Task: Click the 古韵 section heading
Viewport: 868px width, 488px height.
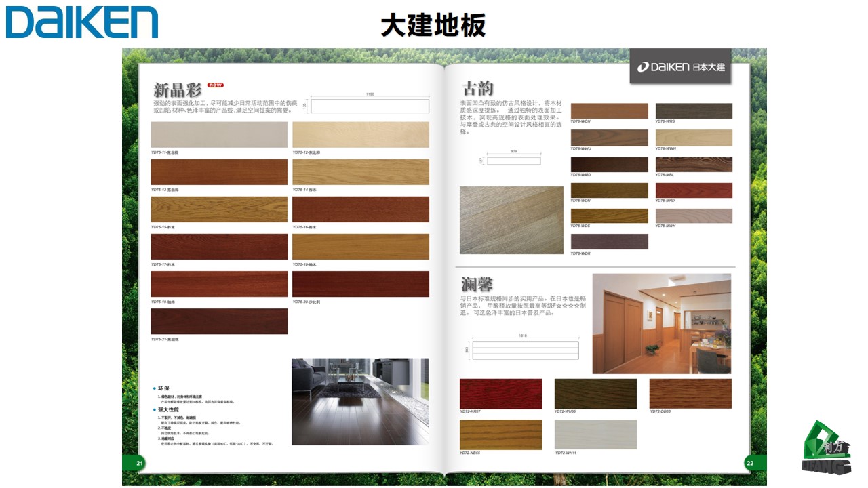Action: 477,89
